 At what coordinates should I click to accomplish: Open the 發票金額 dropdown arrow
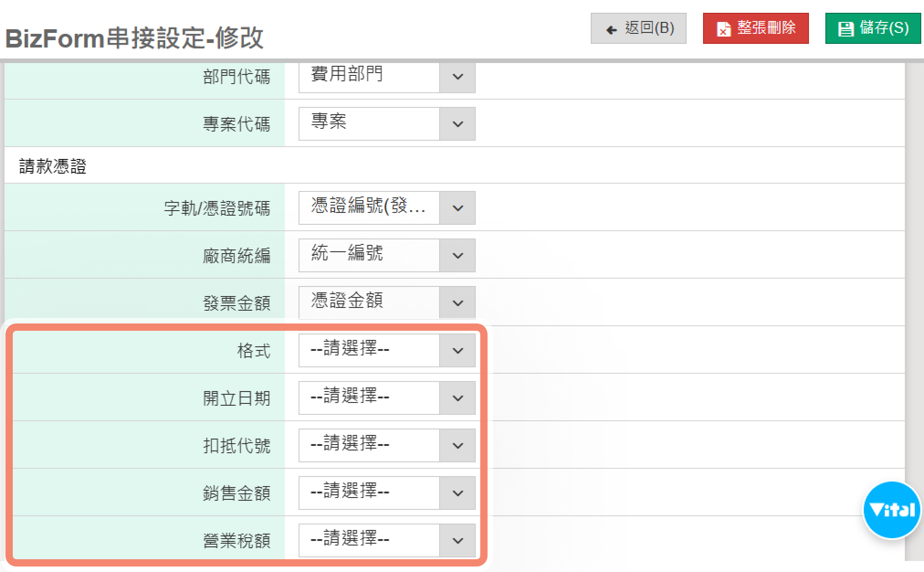(x=457, y=303)
